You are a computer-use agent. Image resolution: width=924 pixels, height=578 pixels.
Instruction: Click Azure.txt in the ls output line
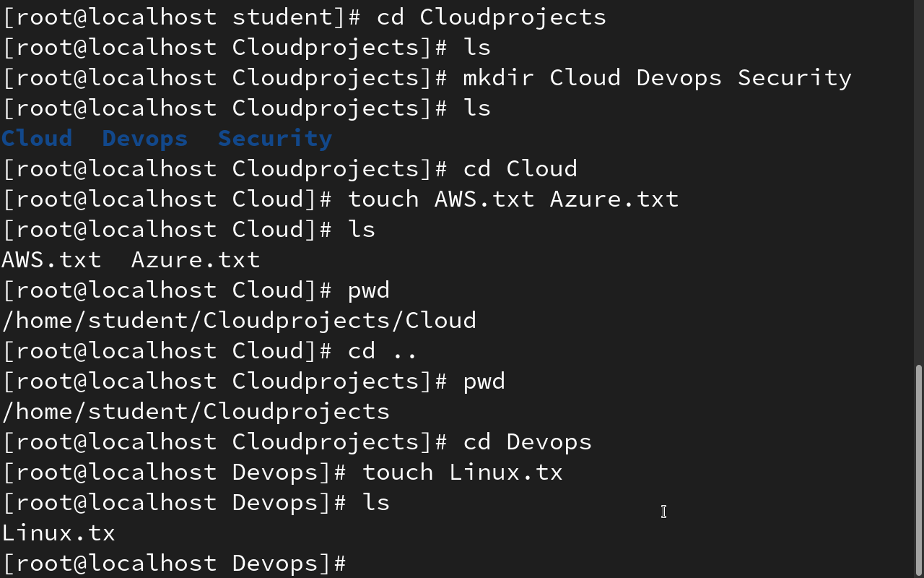click(x=196, y=259)
